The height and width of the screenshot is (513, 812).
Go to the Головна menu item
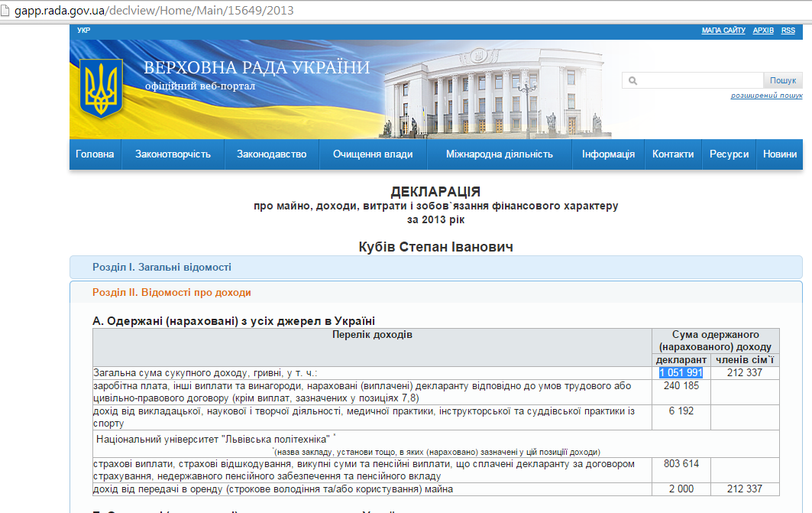(95, 154)
